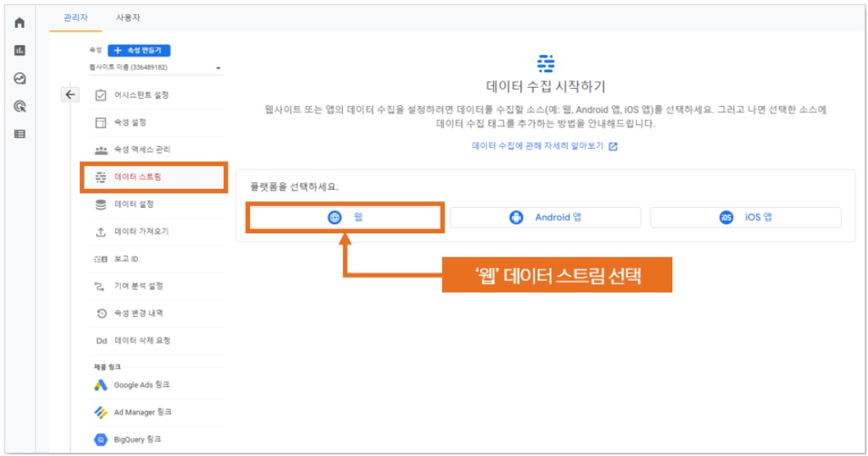Click the 데이터 가져오기 upload icon
The width and height of the screenshot is (868, 456).
pos(101,232)
